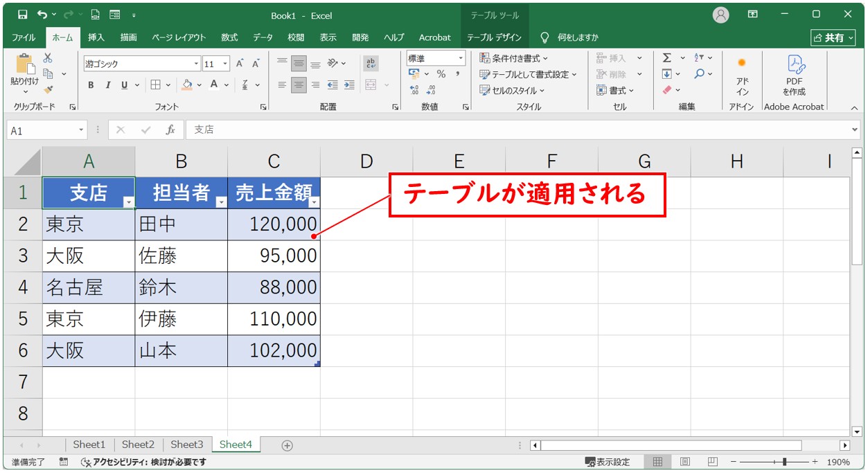Viewport: 868px width, 473px height.
Task: Open the 売上金額 column filter dropdown
Action: tap(314, 202)
